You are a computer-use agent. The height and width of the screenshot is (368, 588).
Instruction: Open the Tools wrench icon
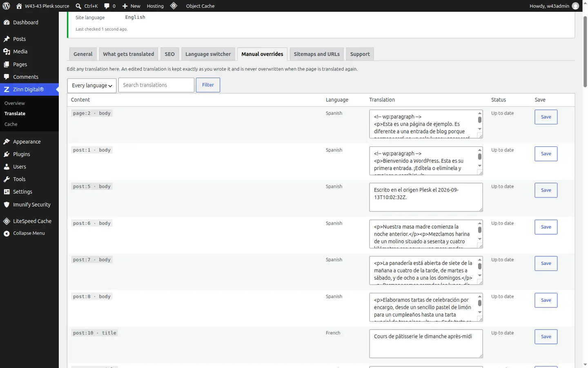(7, 179)
